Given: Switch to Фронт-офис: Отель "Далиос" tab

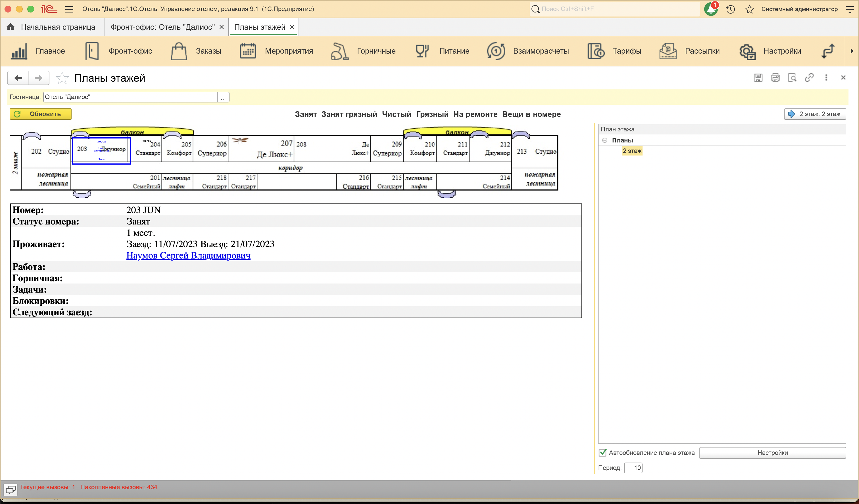Looking at the screenshot, I should tap(162, 27).
